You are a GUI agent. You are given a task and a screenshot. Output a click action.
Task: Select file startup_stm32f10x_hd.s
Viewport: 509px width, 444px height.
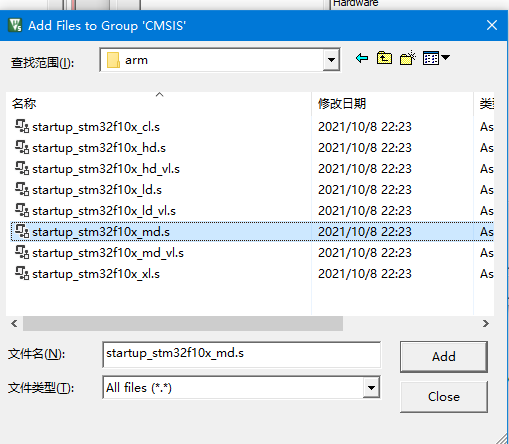click(x=99, y=148)
